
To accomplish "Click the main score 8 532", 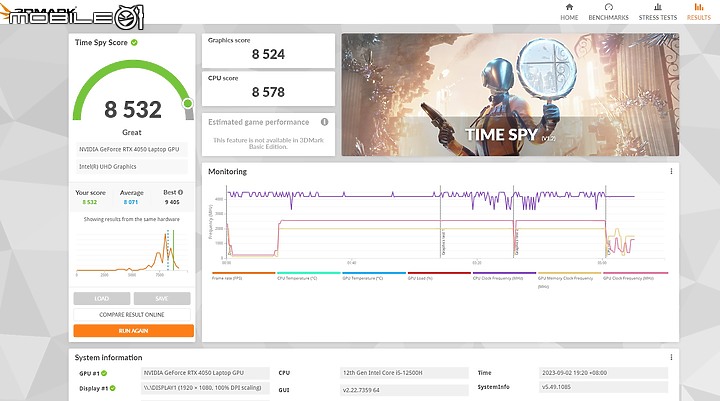I will (x=133, y=109).
